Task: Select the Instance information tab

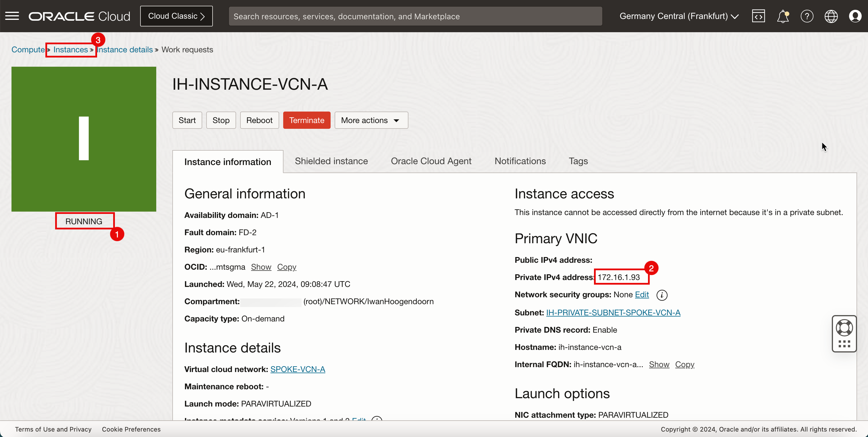Action: pyautogui.click(x=228, y=162)
